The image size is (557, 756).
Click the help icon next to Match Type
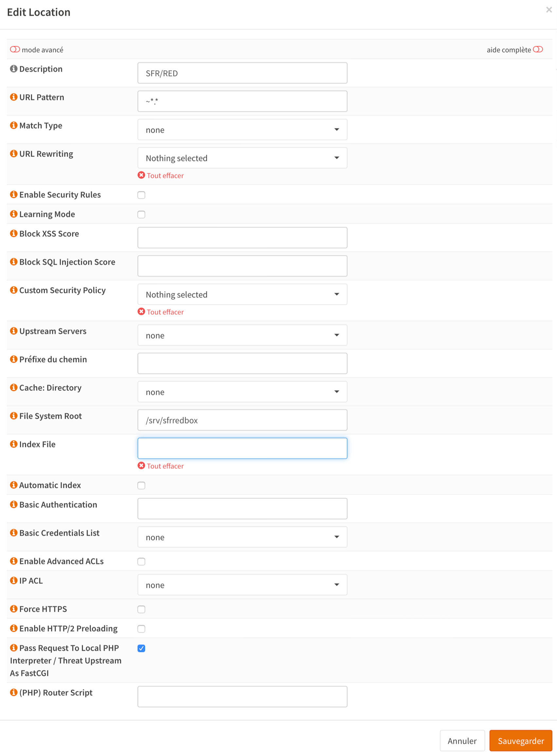(13, 125)
